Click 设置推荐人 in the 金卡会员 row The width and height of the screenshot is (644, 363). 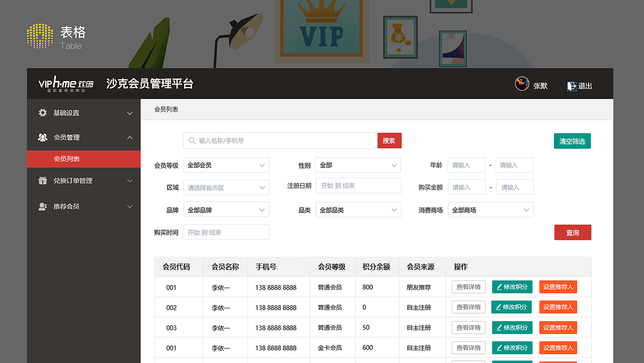pos(558,347)
